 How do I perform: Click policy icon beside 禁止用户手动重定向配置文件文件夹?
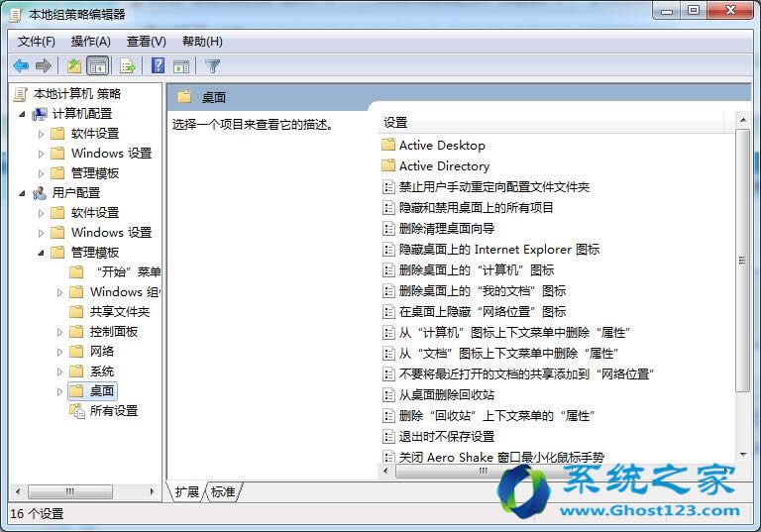coord(388,187)
